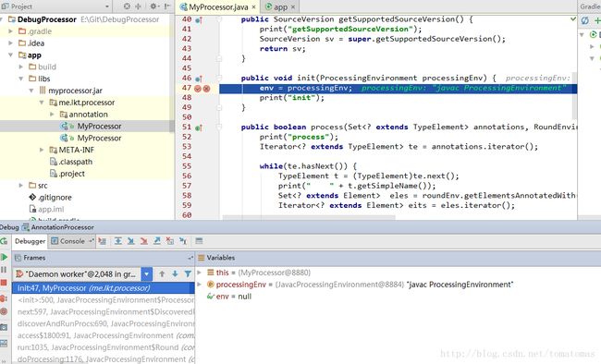Screen dimensions: 601x364
Task: Click the Step Out icon
Action: point(157,241)
